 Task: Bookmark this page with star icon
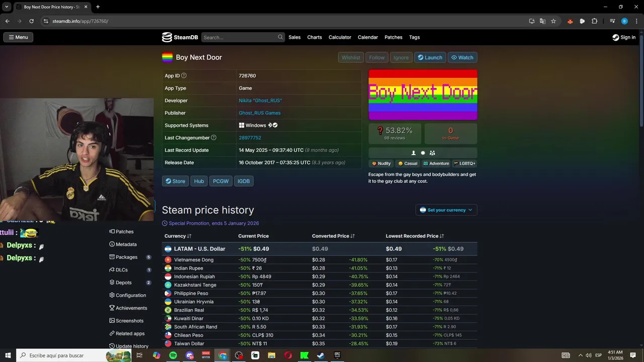click(x=553, y=21)
